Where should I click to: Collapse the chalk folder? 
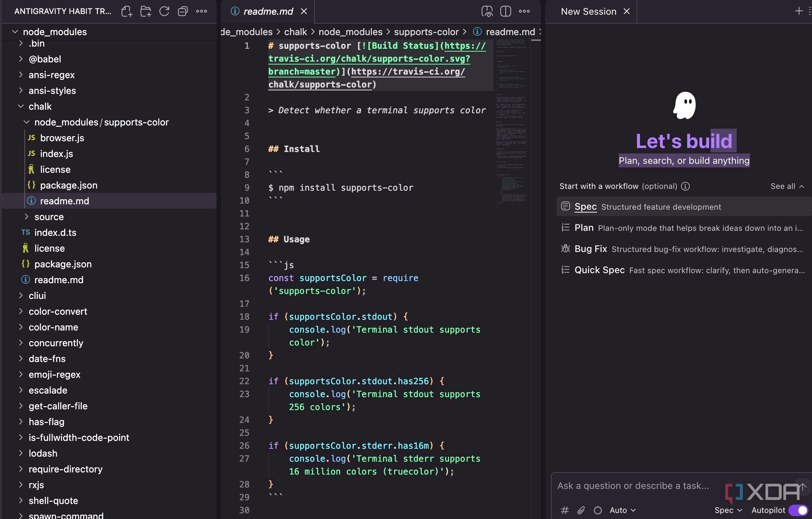click(21, 106)
